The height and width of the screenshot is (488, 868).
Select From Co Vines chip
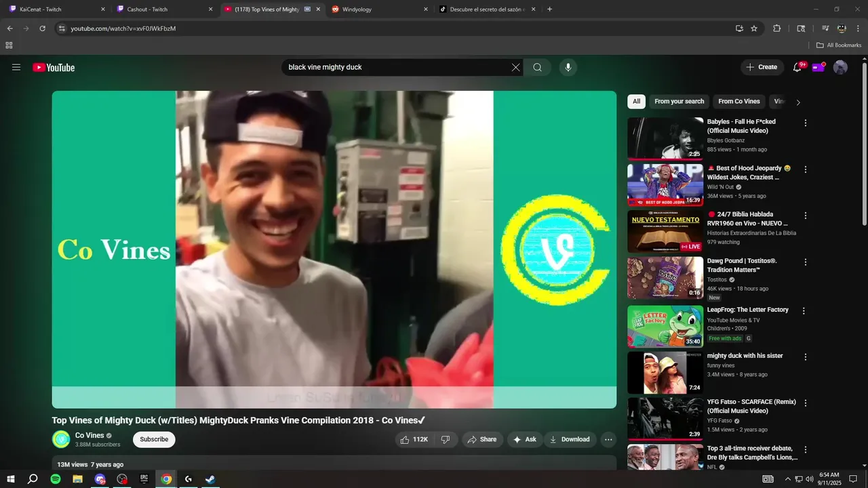pos(739,102)
